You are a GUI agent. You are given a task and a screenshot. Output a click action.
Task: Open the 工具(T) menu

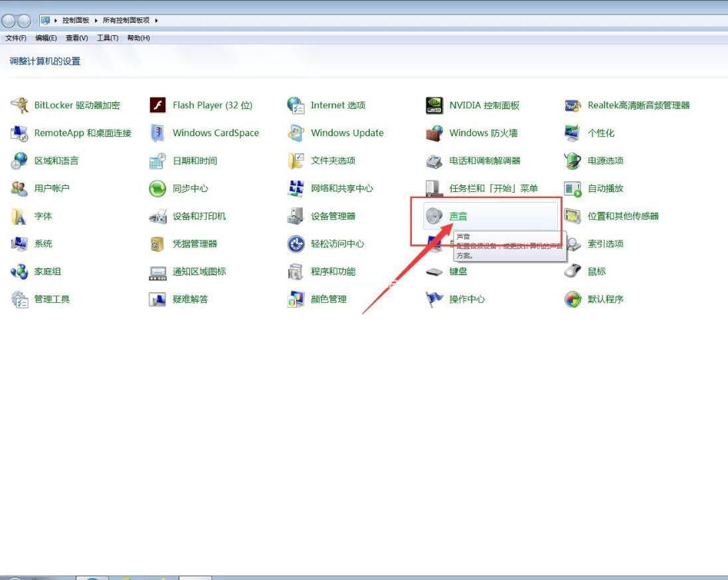point(108,38)
